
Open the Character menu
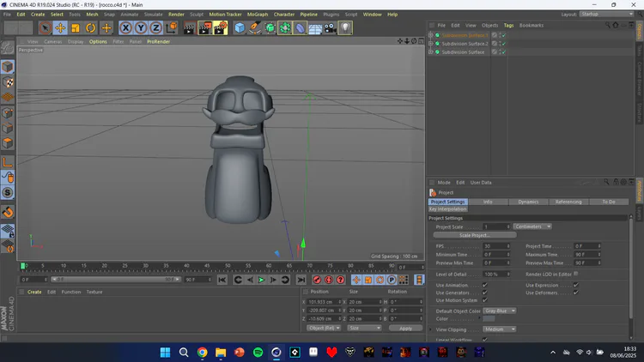point(284,15)
